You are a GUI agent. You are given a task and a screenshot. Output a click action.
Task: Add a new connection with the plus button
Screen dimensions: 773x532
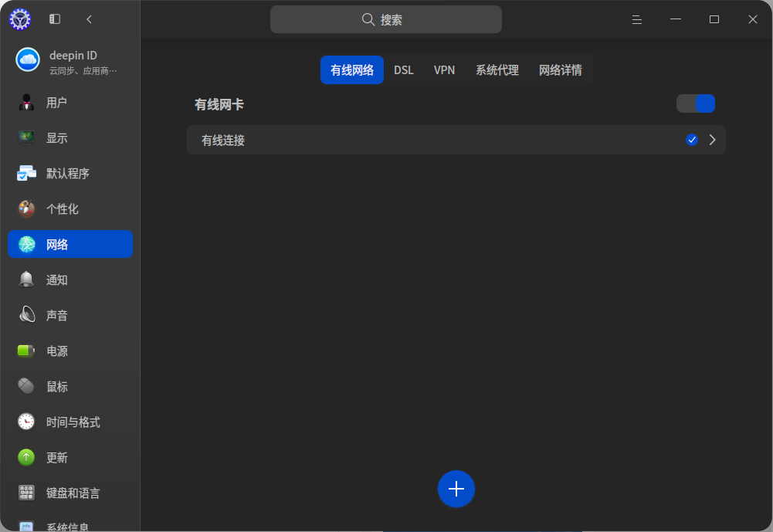(456, 489)
